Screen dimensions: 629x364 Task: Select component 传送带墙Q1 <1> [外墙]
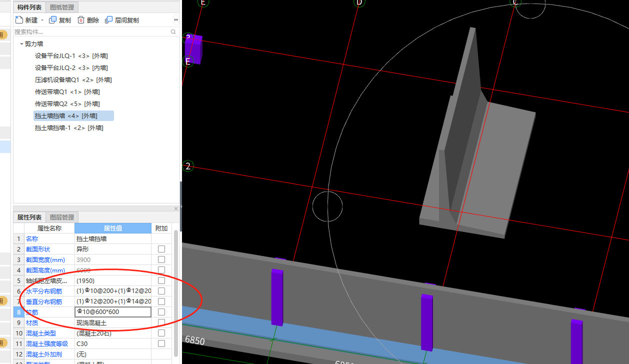point(67,92)
